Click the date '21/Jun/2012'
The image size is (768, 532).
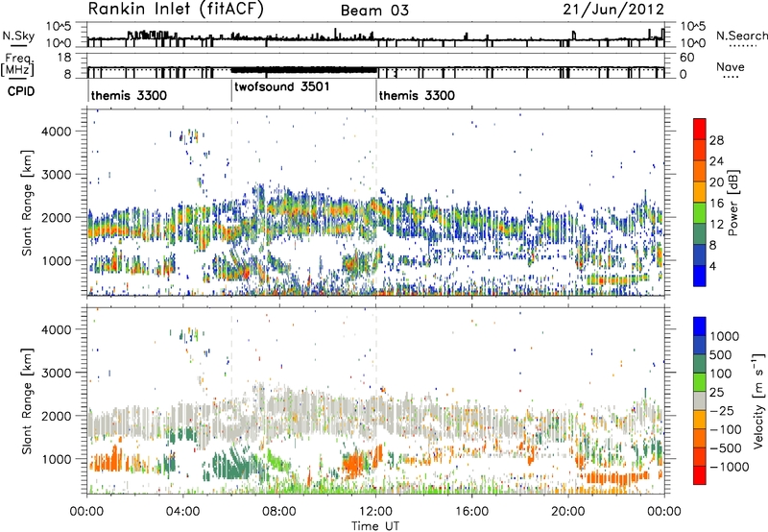click(613, 10)
